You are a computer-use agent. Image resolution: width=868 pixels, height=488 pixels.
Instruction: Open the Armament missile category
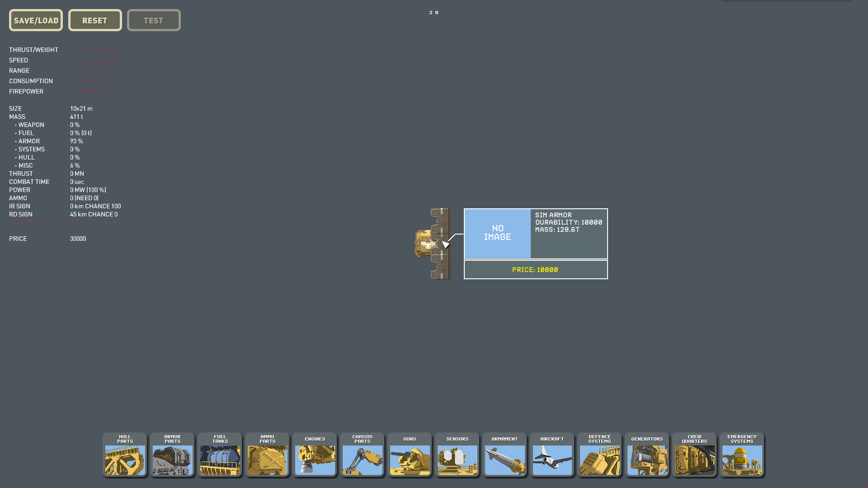(x=505, y=455)
